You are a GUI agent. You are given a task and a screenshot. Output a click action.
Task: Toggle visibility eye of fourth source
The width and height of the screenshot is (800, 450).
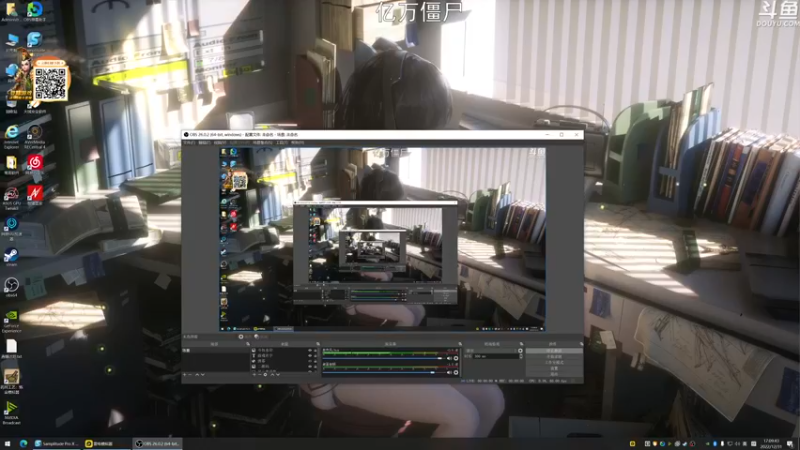tap(310, 366)
